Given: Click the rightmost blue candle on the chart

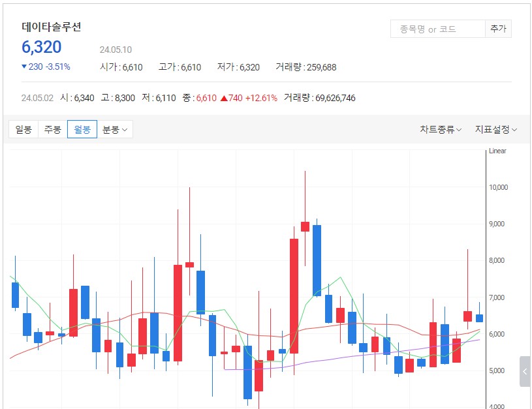Looking at the screenshot, I should click(x=479, y=318).
